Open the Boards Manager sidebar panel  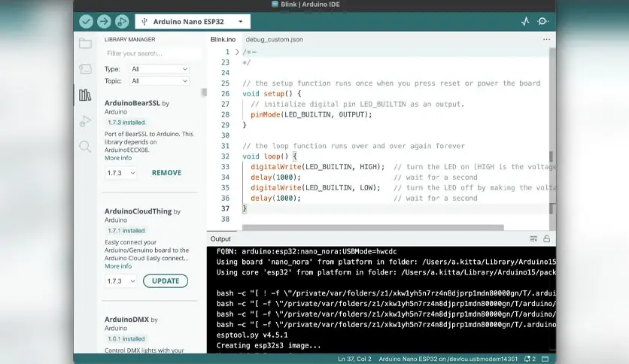(85, 69)
